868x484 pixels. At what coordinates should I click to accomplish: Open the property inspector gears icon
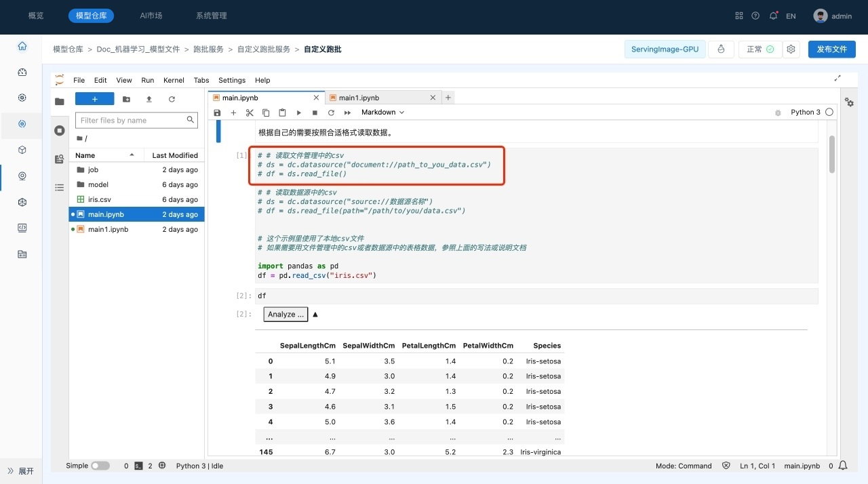pos(849,102)
